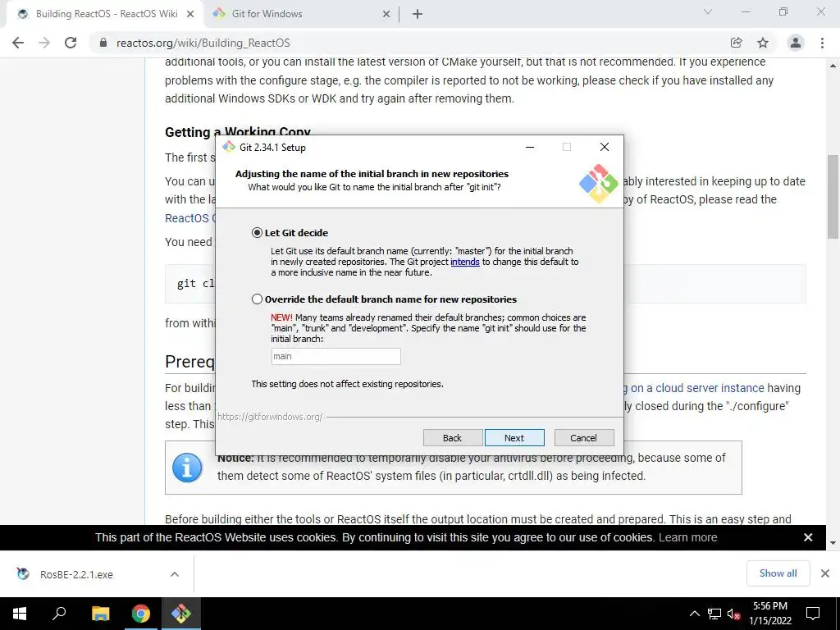This screenshot has width=840, height=630.
Task: Click scrollbar up arrow on page
Action: [833, 66]
